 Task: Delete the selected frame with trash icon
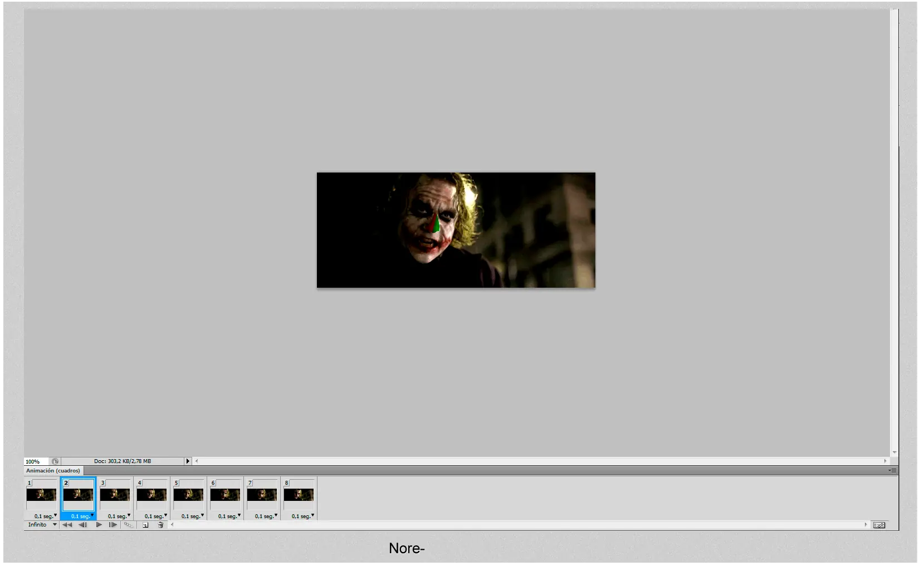(x=160, y=525)
